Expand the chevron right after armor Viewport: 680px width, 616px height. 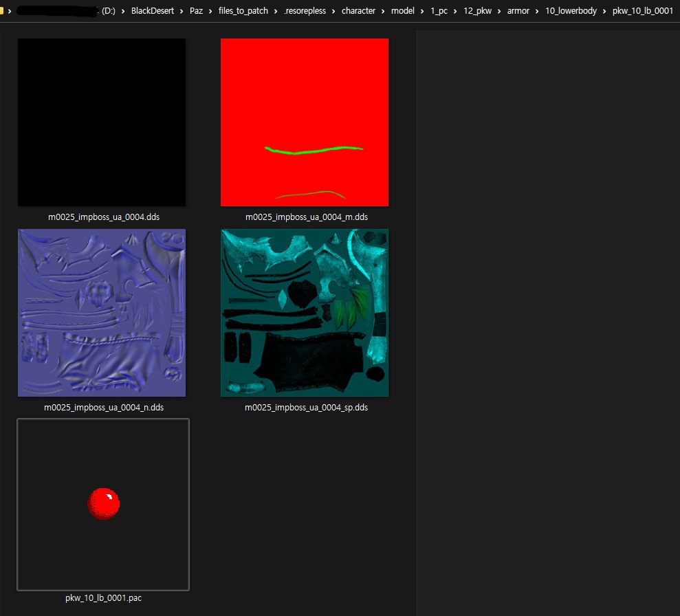[537, 11]
